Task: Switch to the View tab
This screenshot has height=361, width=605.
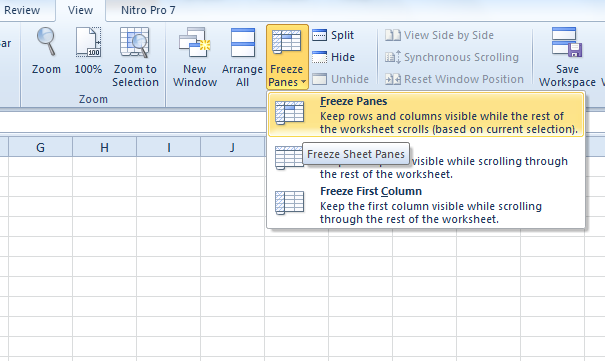Action: tap(80, 10)
